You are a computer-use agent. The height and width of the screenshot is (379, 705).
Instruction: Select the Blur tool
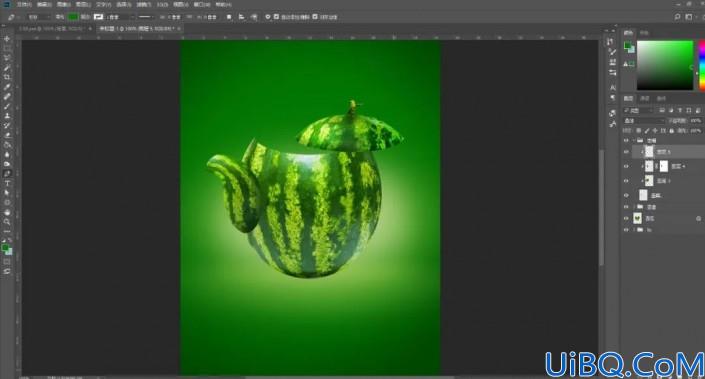[x=7, y=154]
